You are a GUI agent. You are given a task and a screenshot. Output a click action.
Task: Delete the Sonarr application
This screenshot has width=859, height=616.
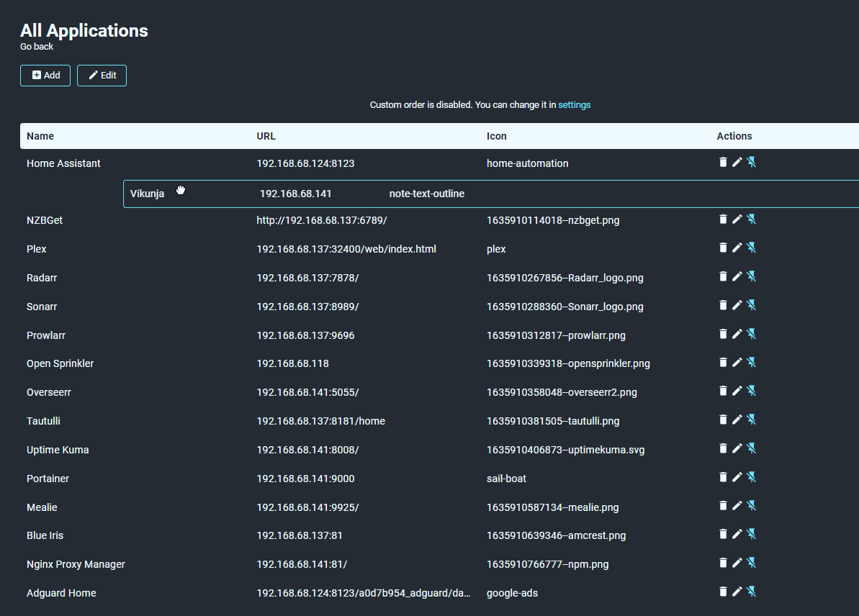tap(723, 305)
